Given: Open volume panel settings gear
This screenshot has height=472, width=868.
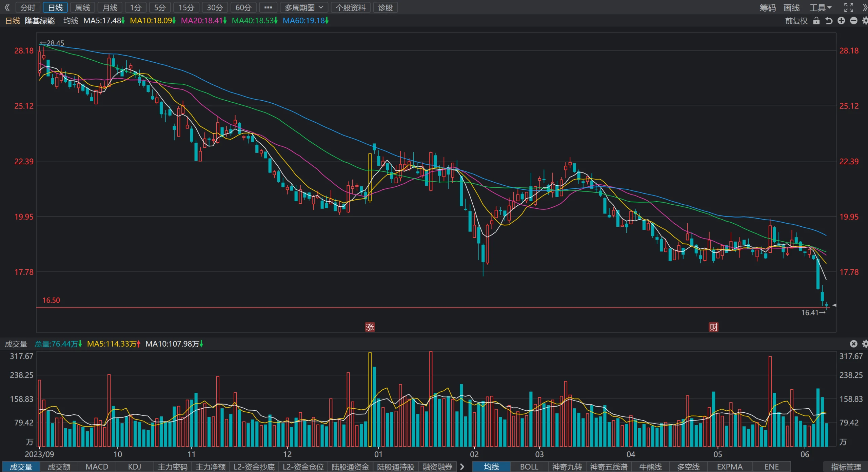Looking at the screenshot, I should (x=865, y=344).
